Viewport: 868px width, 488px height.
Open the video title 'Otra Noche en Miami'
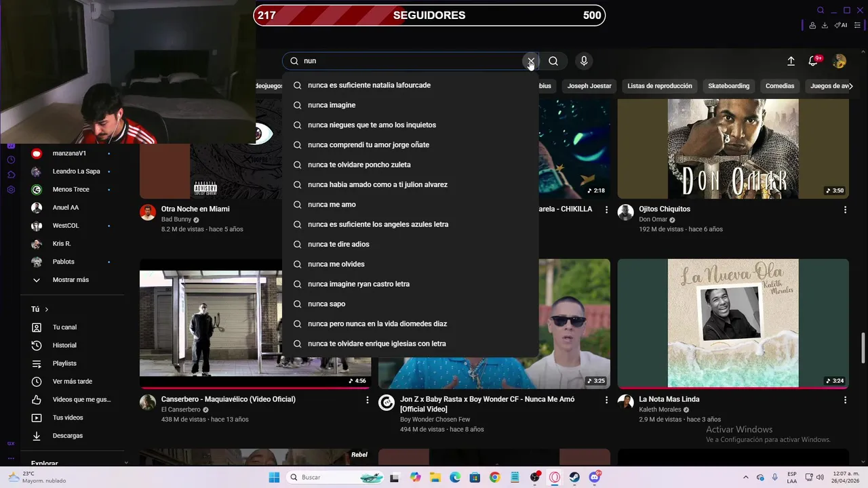(x=195, y=209)
